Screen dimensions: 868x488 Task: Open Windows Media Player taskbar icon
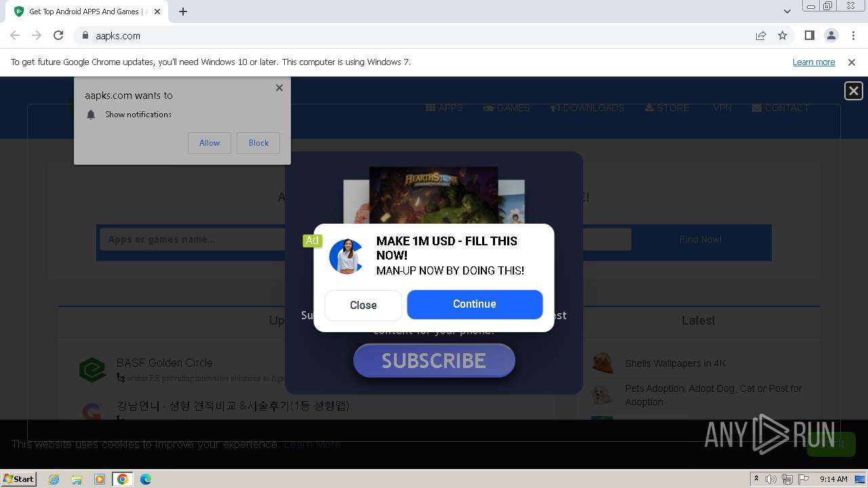100,479
